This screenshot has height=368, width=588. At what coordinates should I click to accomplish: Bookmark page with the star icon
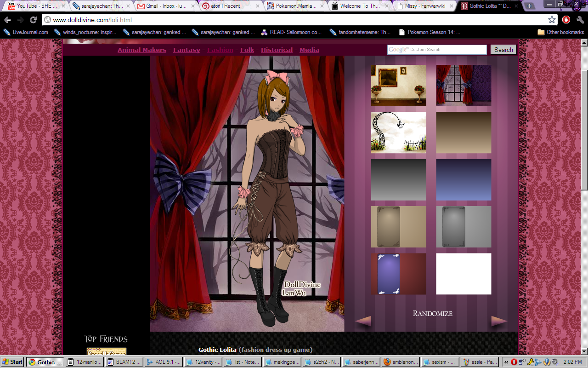click(552, 20)
